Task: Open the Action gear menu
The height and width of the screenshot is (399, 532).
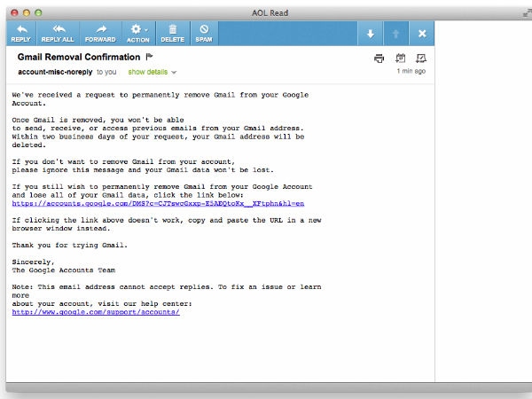Action: [x=138, y=34]
